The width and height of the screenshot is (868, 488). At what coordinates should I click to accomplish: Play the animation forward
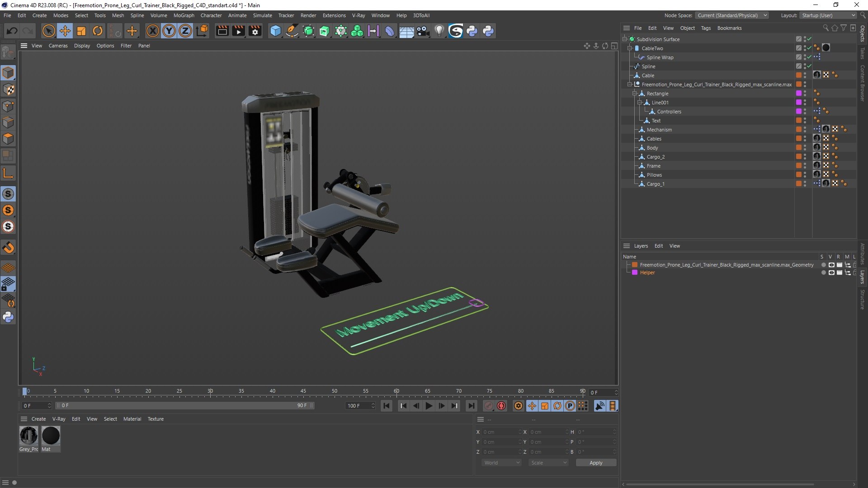pyautogui.click(x=429, y=406)
